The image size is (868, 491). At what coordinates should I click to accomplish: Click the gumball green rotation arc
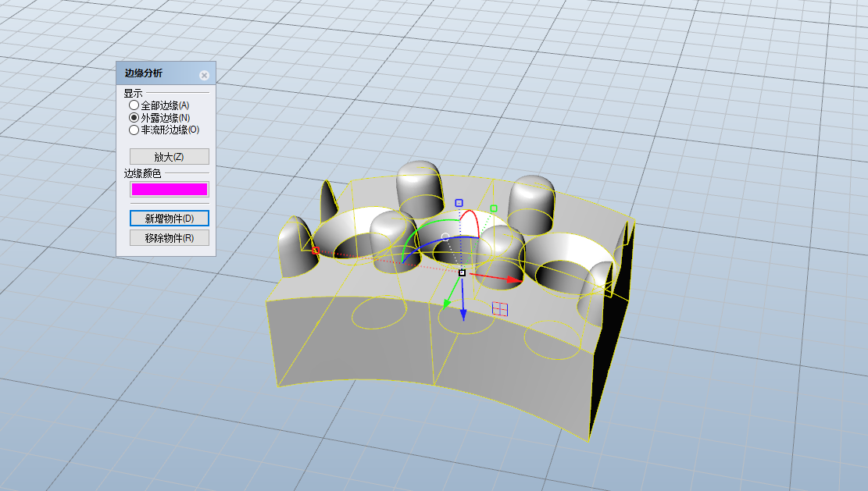point(420,228)
